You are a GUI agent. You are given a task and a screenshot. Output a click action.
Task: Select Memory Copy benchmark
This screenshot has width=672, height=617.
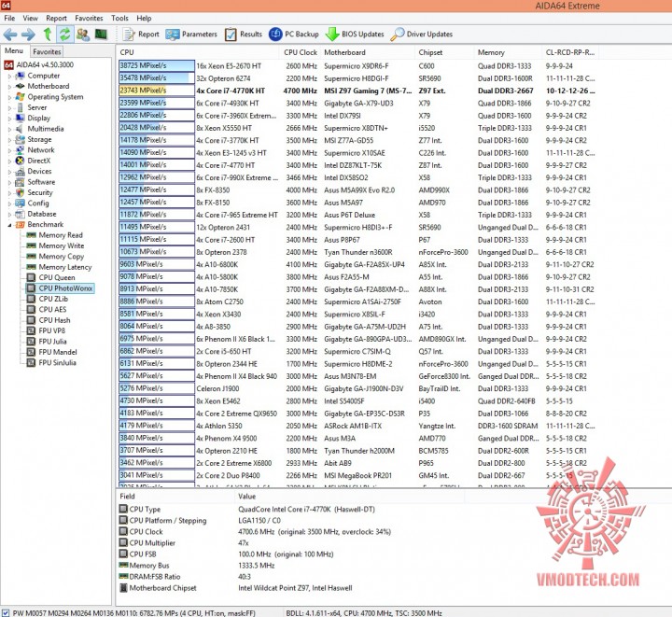56,257
